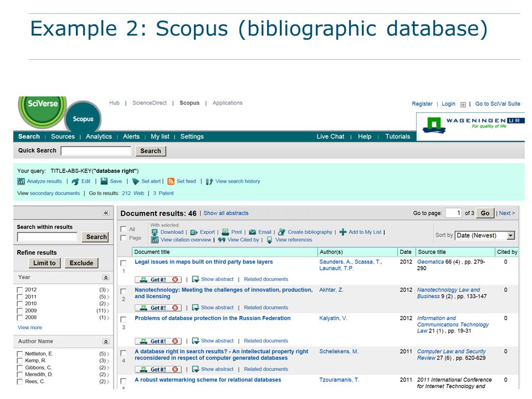This screenshot has height=399, width=532.
Task: Click the Register link
Action: (x=422, y=104)
